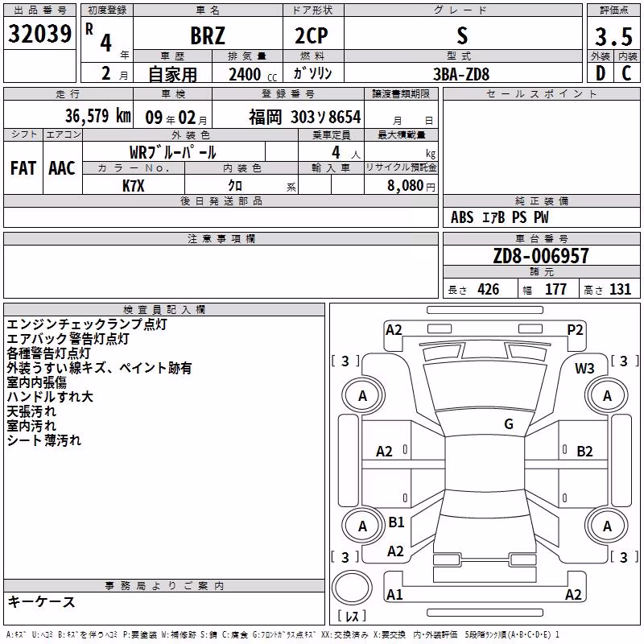Image resolution: width=644 pixels, height=644 pixels.
Task: Click the P2 mark on the car diagram
Action: pyautogui.click(x=575, y=330)
